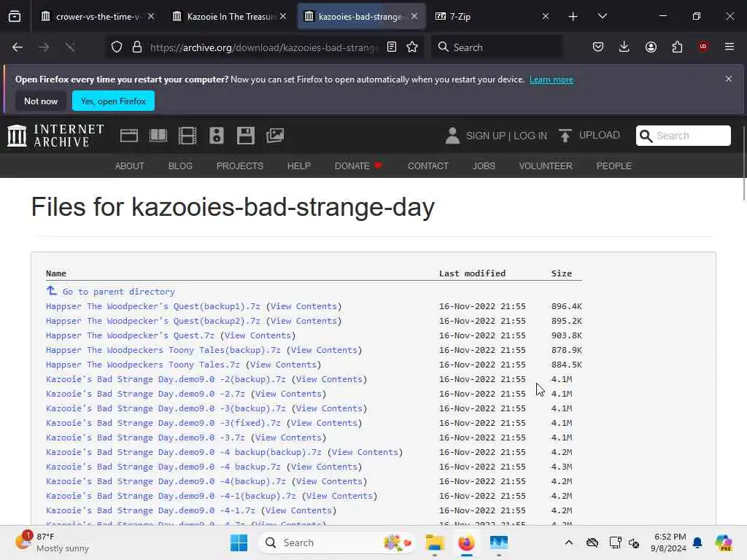
Task: Open the weather widget showing 87°F
Action: (x=52, y=542)
